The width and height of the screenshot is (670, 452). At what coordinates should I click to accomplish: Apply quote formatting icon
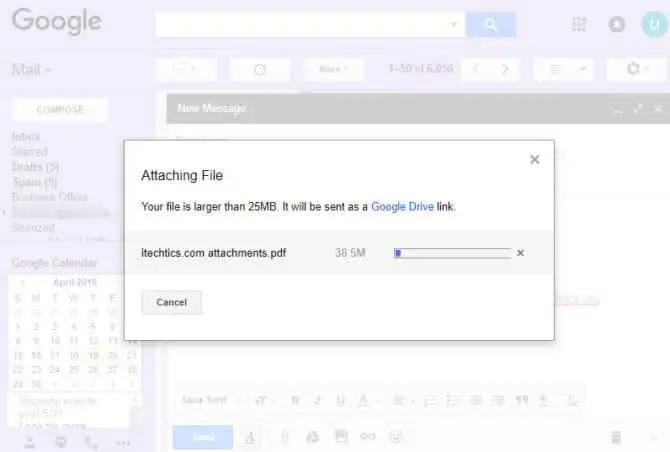pos(521,400)
